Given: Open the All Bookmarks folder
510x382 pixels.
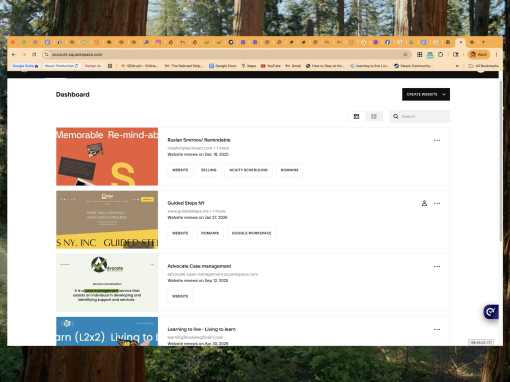Looking at the screenshot, I should [x=484, y=66].
